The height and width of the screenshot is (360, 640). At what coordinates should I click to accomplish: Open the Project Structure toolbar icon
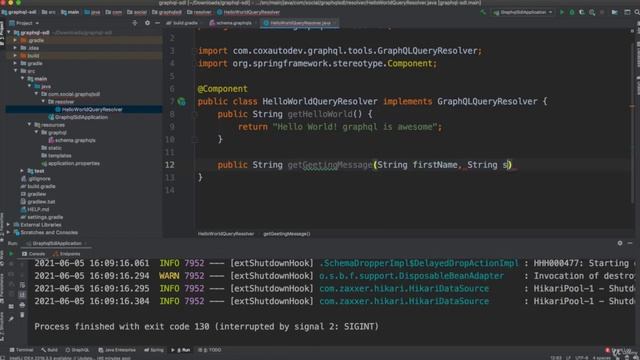(615, 13)
